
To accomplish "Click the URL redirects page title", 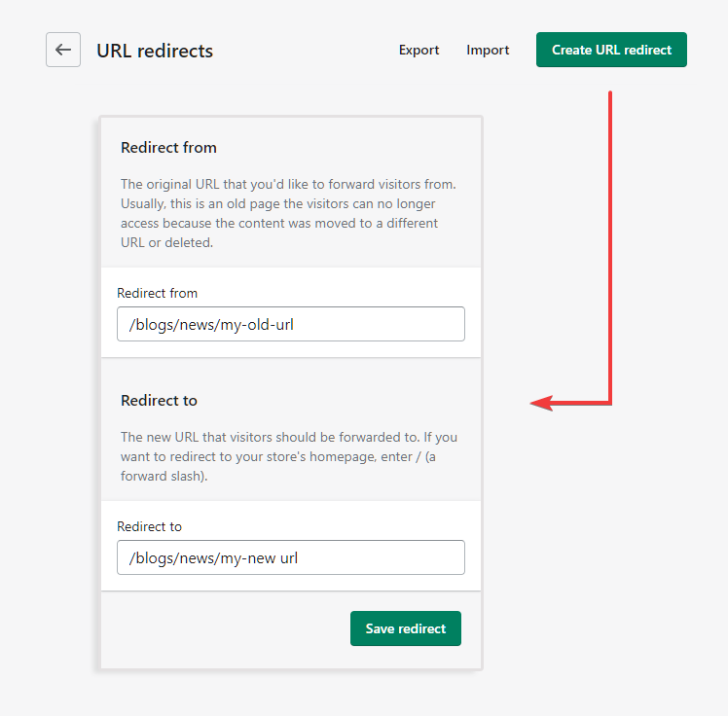I will pyautogui.click(x=155, y=51).
